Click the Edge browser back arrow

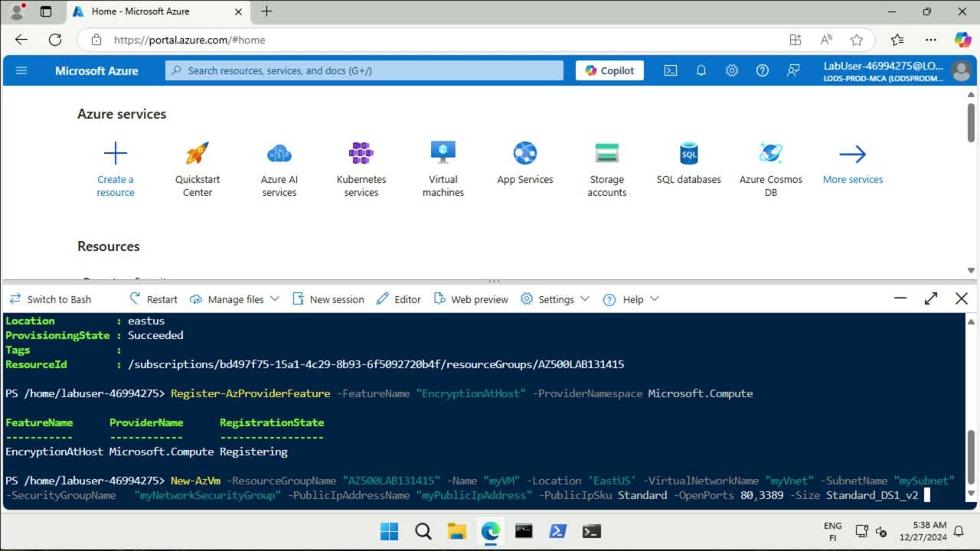(21, 40)
